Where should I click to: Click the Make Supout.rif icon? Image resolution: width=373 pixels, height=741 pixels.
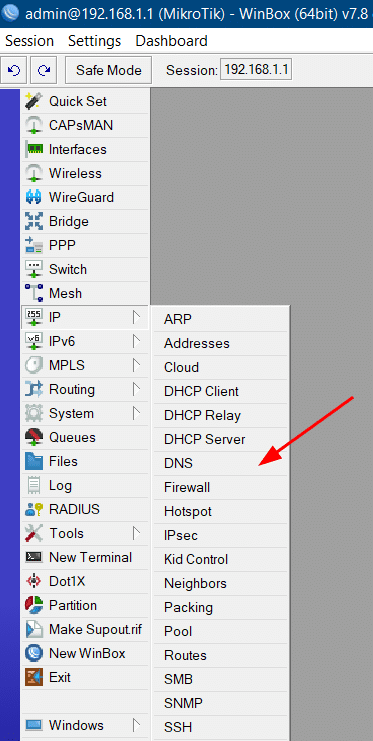[34, 629]
